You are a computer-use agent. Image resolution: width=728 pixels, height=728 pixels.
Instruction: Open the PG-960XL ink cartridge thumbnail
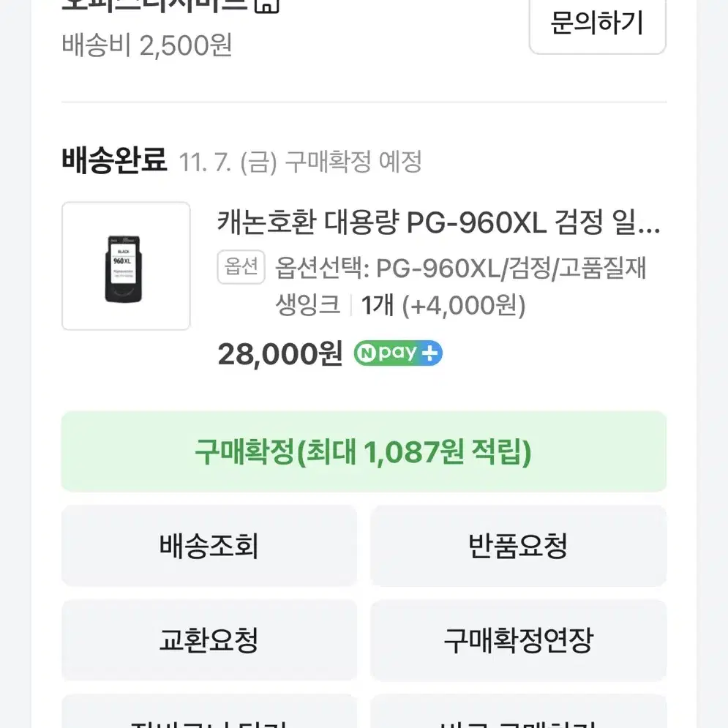coord(125,266)
